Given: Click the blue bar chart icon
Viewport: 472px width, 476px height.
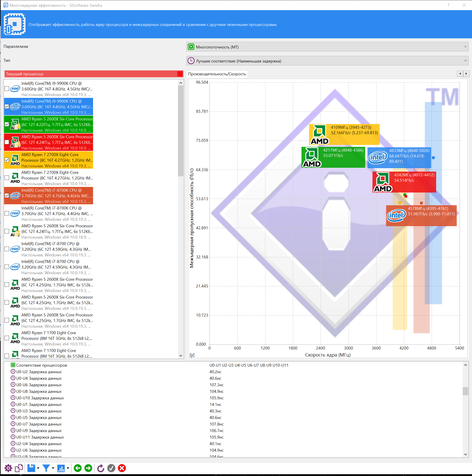Looking at the screenshot, I should [x=61, y=468].
